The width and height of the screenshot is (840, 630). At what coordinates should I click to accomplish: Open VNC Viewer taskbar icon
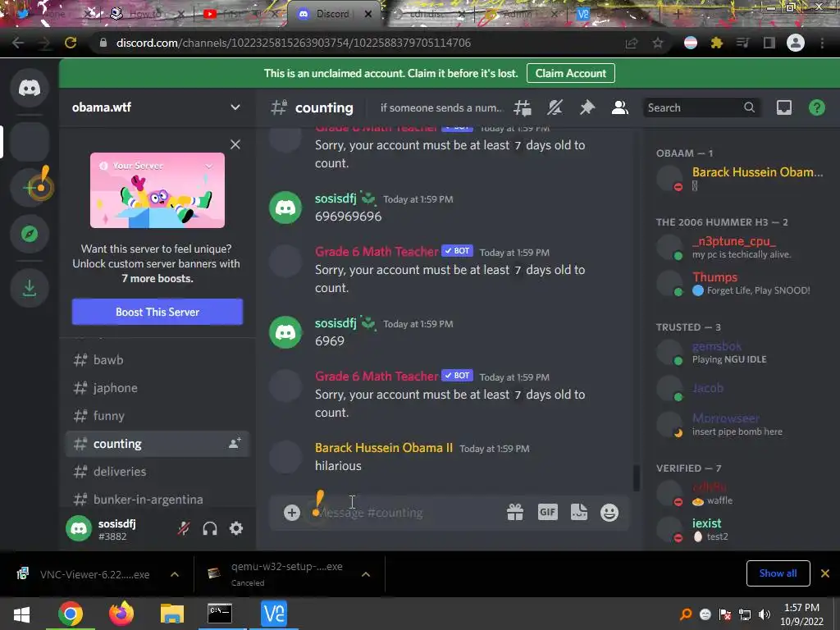tap(274, 614)
